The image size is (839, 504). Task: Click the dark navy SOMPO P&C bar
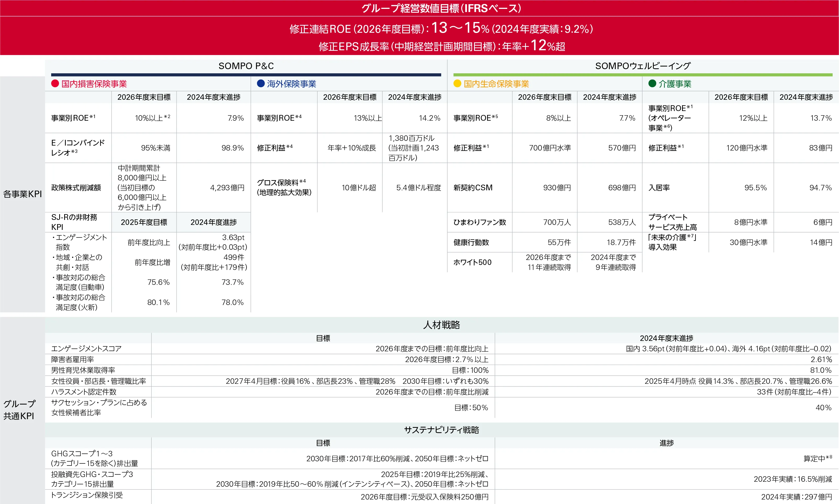coord(246,73)
